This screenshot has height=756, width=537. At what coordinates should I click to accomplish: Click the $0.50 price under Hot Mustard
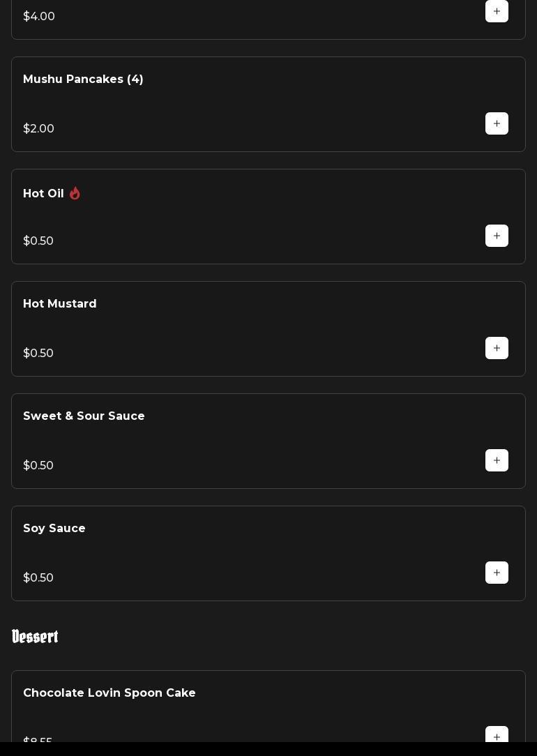38,354
